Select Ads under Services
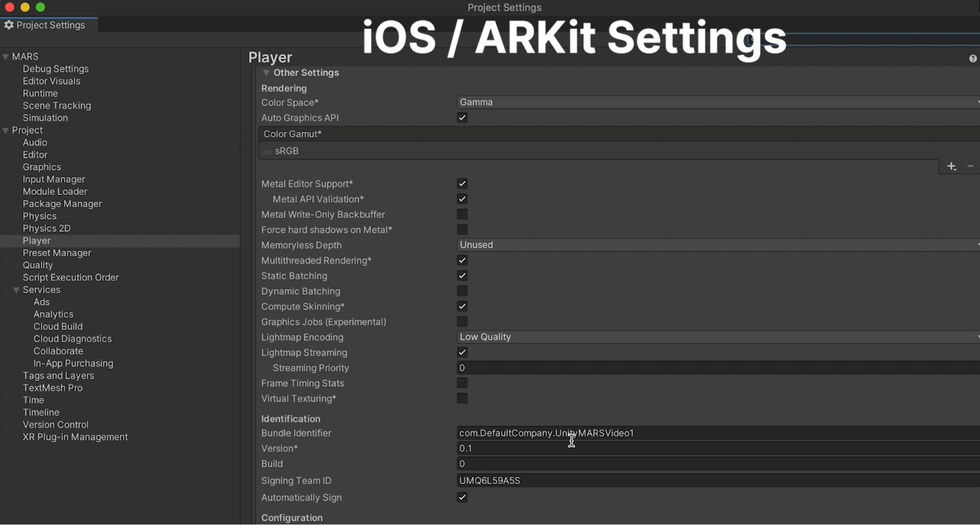Viewport: 980px width, 525px height. [41, 302]
